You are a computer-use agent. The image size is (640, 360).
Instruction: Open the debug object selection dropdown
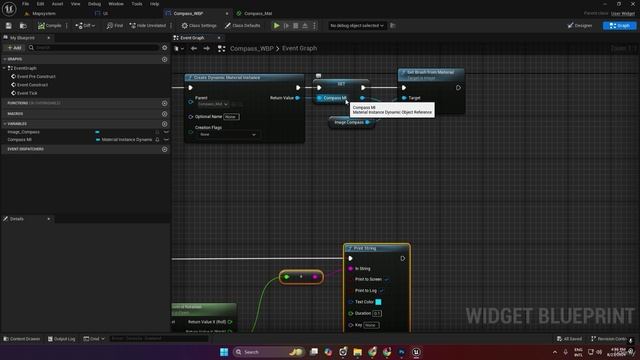[357, 26]
